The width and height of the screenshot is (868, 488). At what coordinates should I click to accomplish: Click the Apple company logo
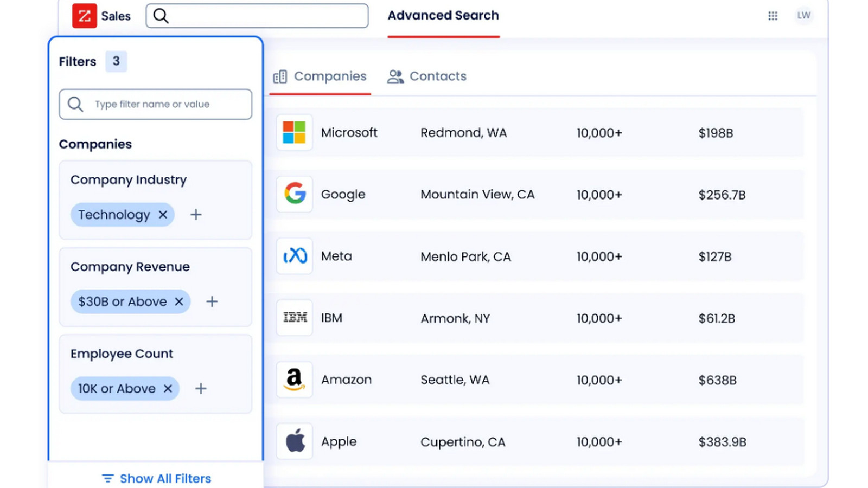pos(295,441)
